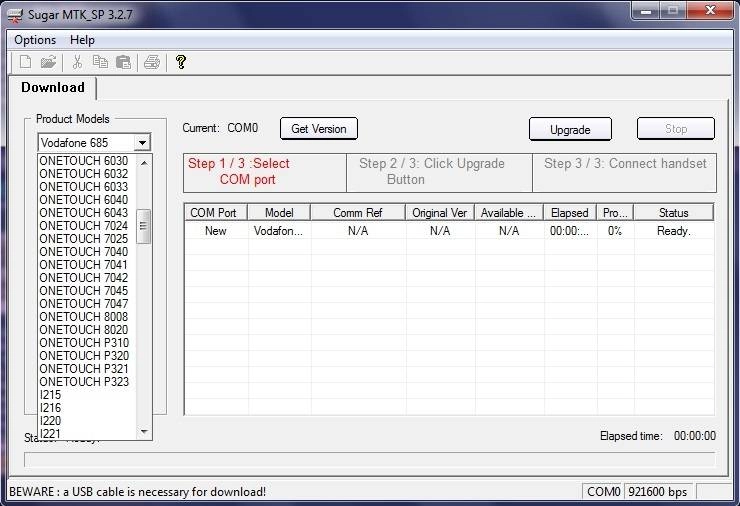Image resolution: width=740 pixels, height=506 pixels.
Task: Select ONETOUCH 6043 from the list
Action: click(x=87, y=213)
